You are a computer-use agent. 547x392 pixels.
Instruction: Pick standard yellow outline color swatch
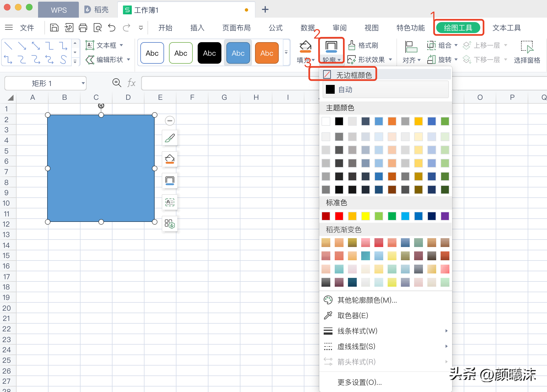pyautogui.click(x=365, y=216)
